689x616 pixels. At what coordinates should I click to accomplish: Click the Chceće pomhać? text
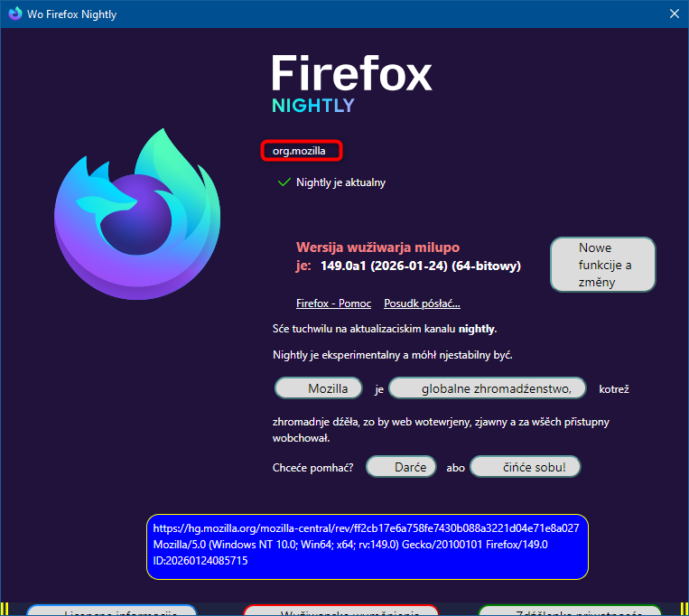pyautogui.click(x=312, y=468)
